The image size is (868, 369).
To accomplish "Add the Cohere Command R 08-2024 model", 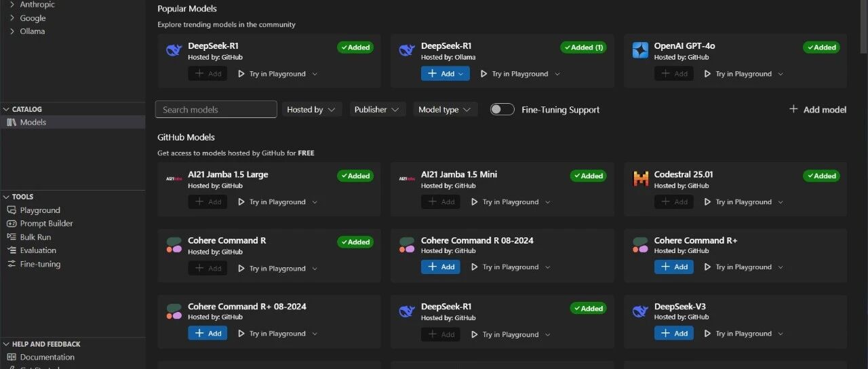I will (440, 267).
